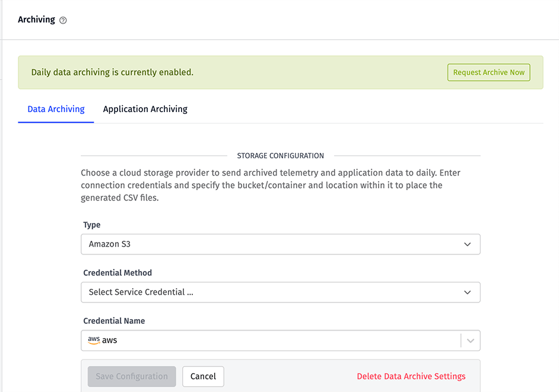Click Delete Data Archive Settings link
Screen dimensions: 559x392
pos(411,377)
